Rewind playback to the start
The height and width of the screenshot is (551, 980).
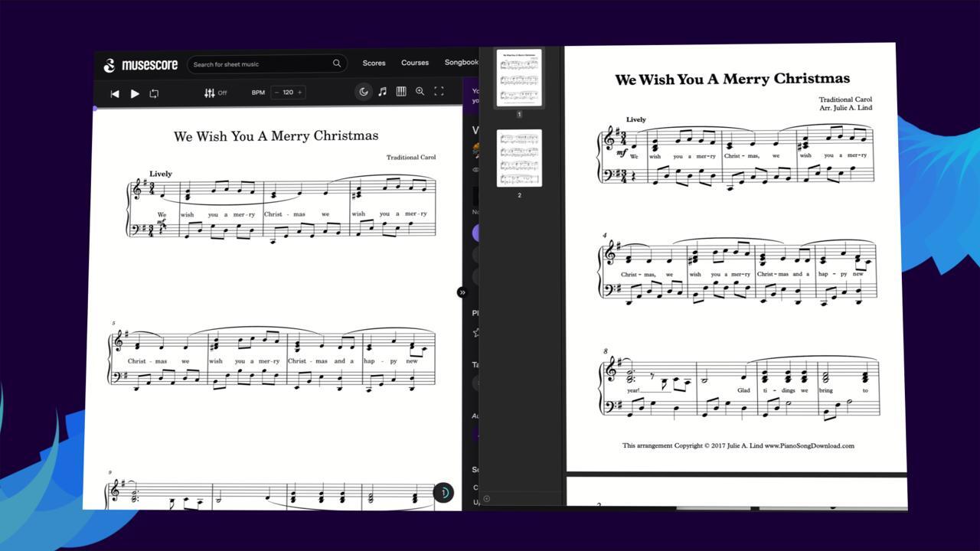pyautogui.click(x=115, y=93)
